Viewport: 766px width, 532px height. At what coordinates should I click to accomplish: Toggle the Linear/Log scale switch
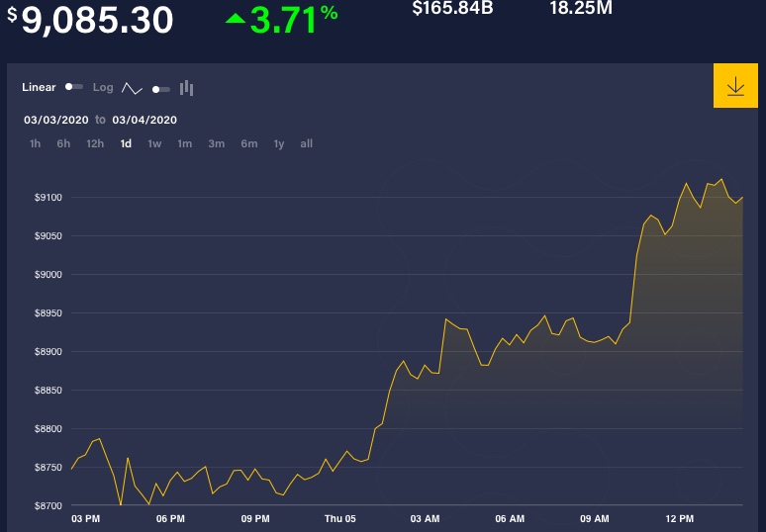tap(74, 87)
